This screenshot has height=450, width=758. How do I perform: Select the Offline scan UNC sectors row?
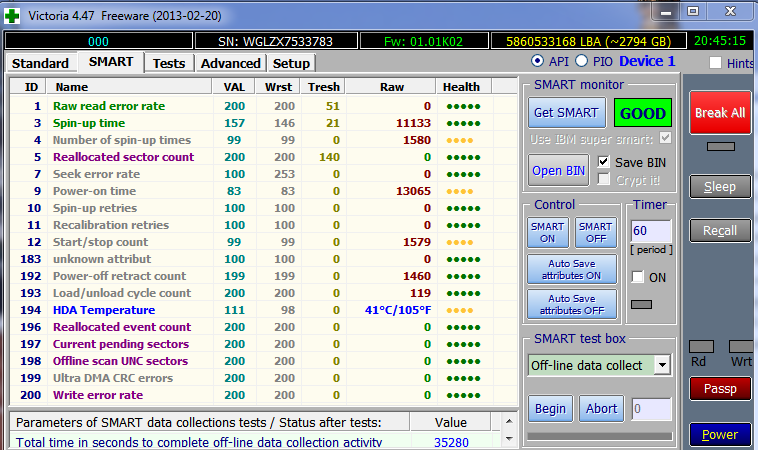(x=263, y=361)
